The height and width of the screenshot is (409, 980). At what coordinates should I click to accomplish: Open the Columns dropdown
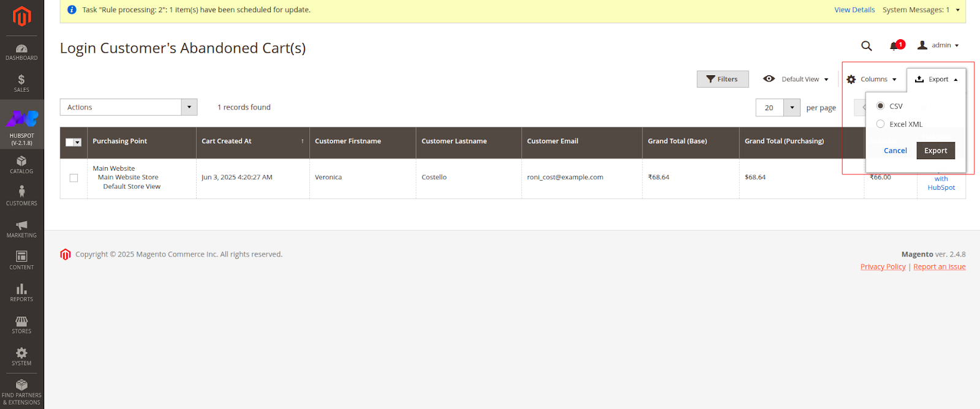pos(872,79)
